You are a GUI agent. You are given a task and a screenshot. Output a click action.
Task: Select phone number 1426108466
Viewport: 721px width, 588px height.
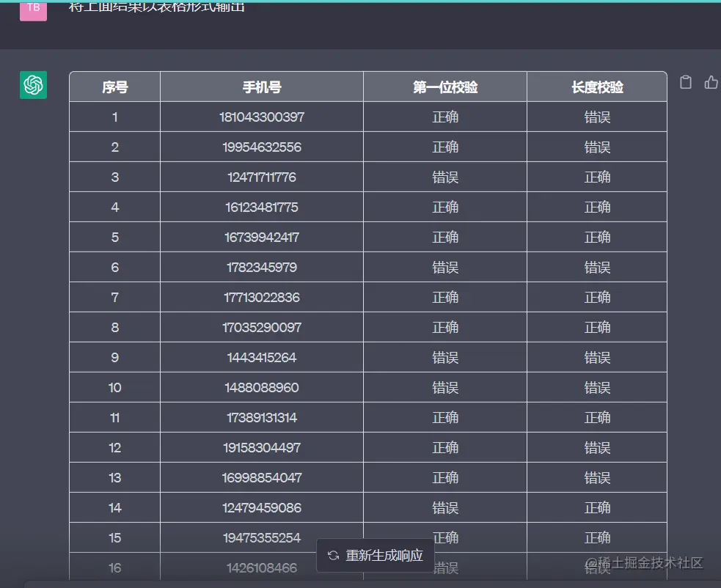pyautogui.click(x=262, y=568)
